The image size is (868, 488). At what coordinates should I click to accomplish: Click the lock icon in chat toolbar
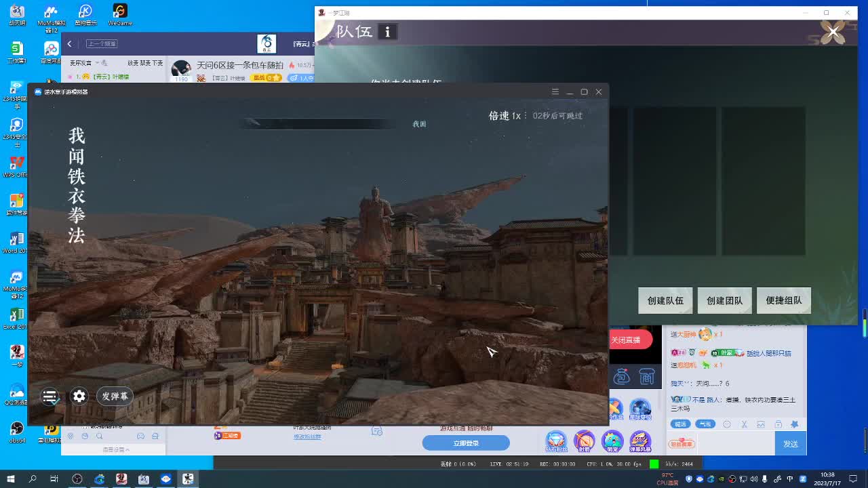[778, 424]
